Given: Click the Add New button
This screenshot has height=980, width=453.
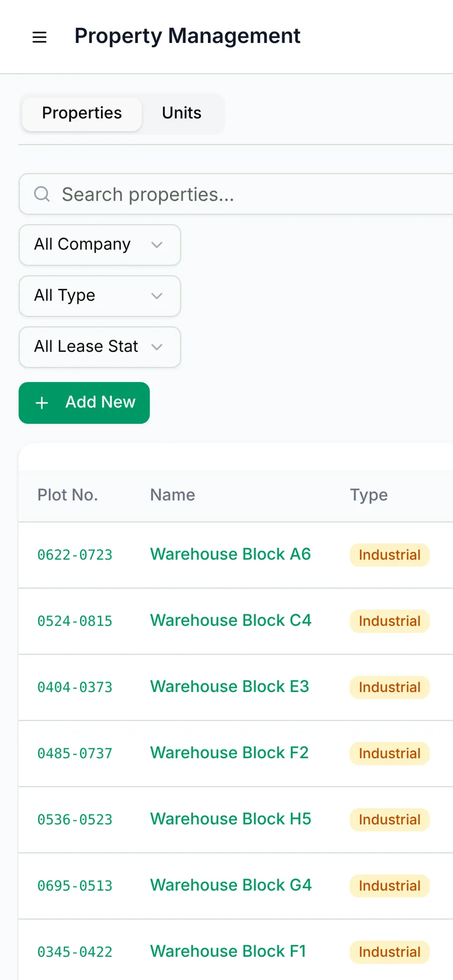Looking at the screenshot, I should (x=84, y=403).
